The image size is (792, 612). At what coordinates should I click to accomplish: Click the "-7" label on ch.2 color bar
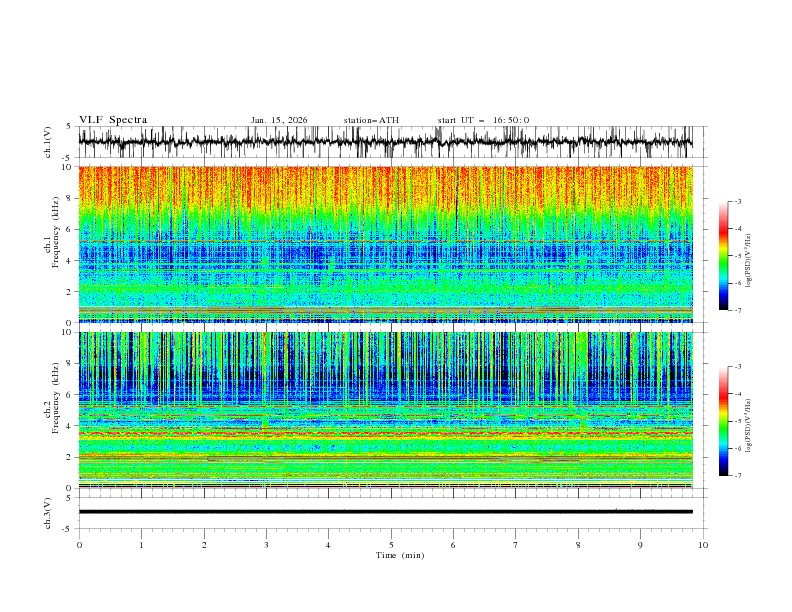pos(738,476)
